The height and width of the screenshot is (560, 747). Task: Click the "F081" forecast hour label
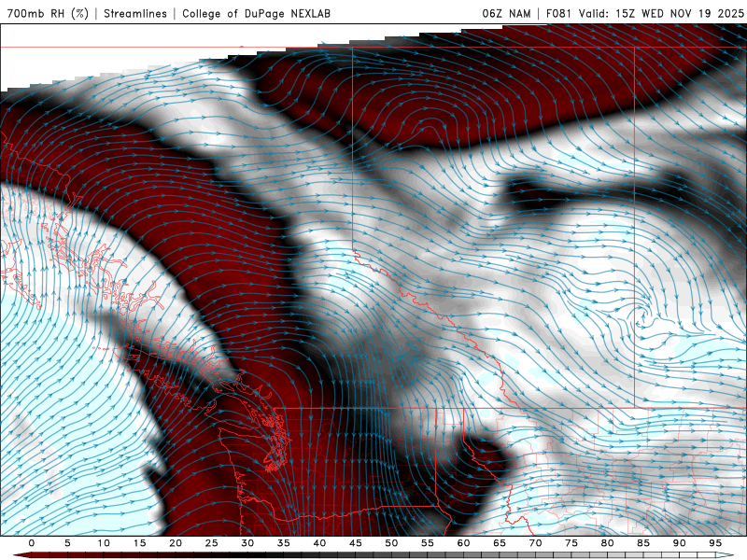pos(559,13)
